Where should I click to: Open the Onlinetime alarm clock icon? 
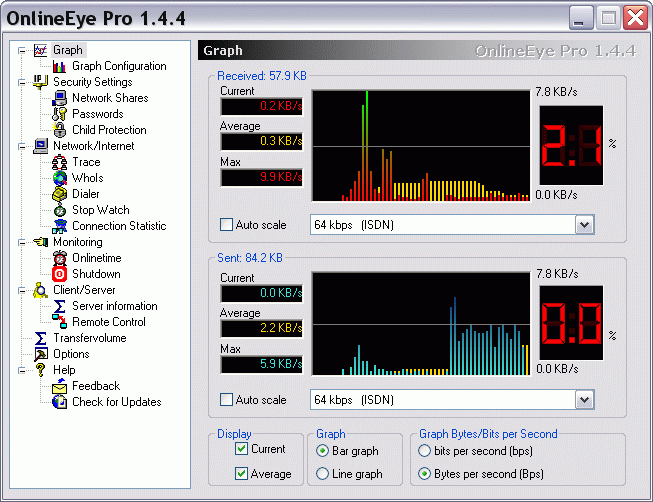[x=60, y=258]
